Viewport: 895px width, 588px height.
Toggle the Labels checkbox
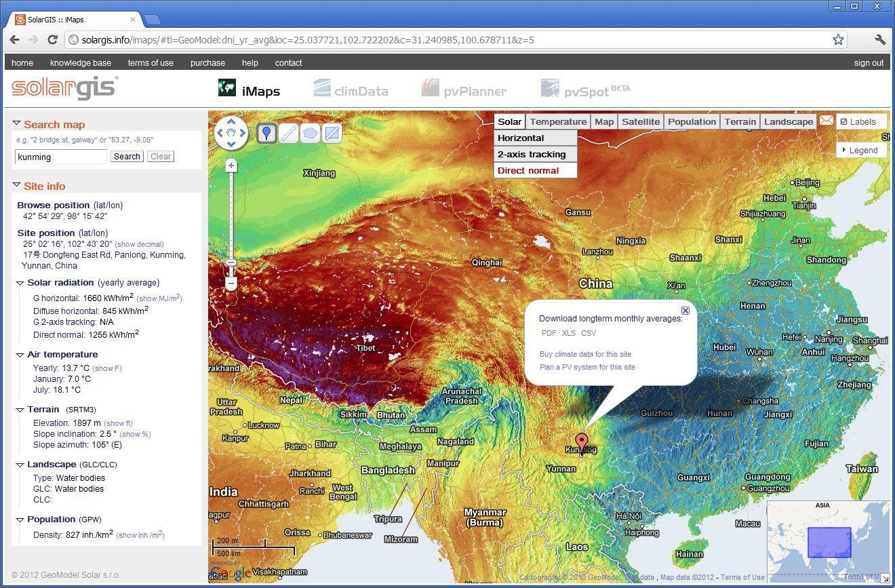(844, 122)
